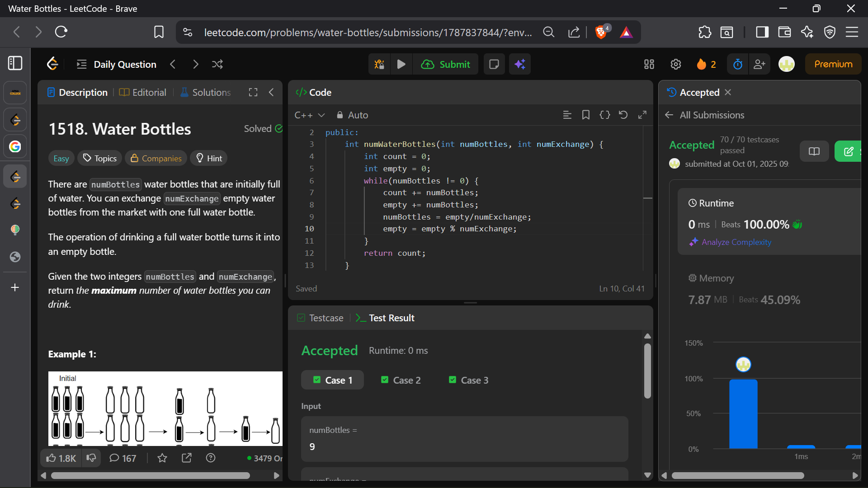Screen dimensions: 868x488
Task: Select the Case 3 checkbox tab
Action: (x=469, y=380)
